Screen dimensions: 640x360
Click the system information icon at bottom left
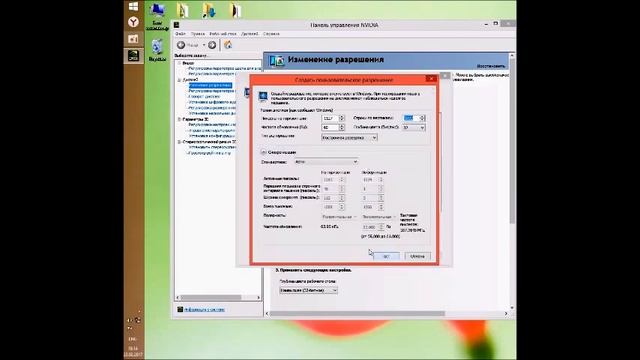[180, 309]
